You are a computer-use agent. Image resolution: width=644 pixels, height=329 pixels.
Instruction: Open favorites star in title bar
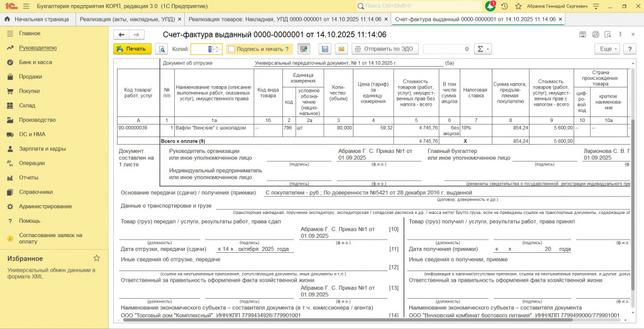518,6
